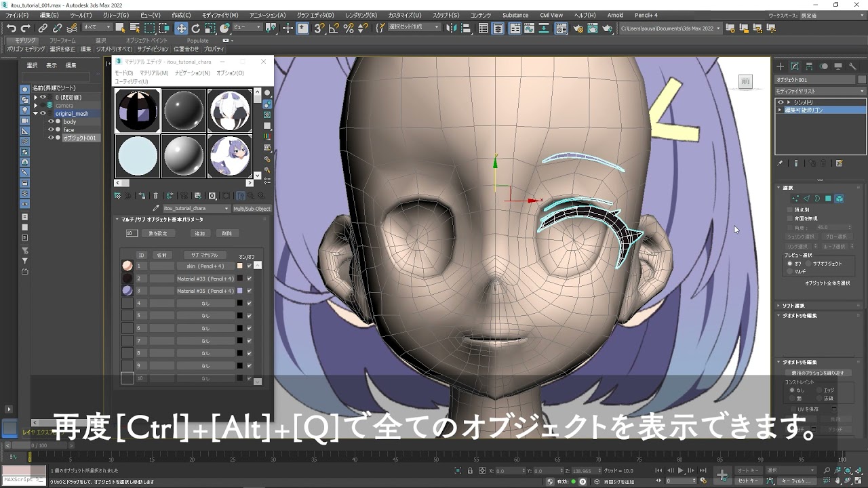Click the 削除 button in material parameters
The image size is (868, 488).
[x=227, y=233]
